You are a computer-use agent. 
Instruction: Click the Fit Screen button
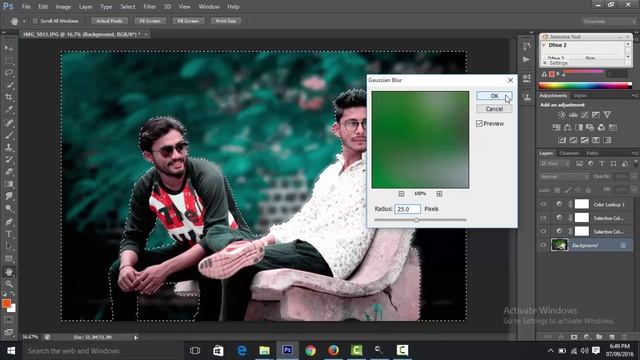[x=150, y=21]
